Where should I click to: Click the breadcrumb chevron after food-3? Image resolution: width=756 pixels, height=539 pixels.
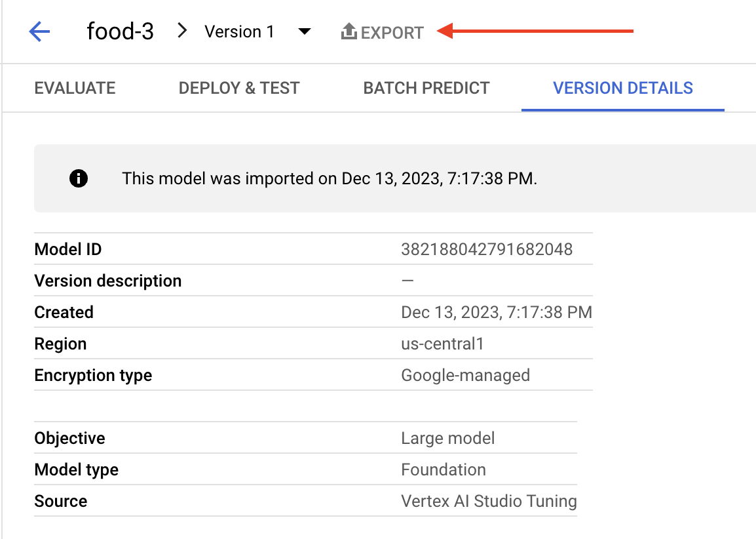[x=181, y=31]
